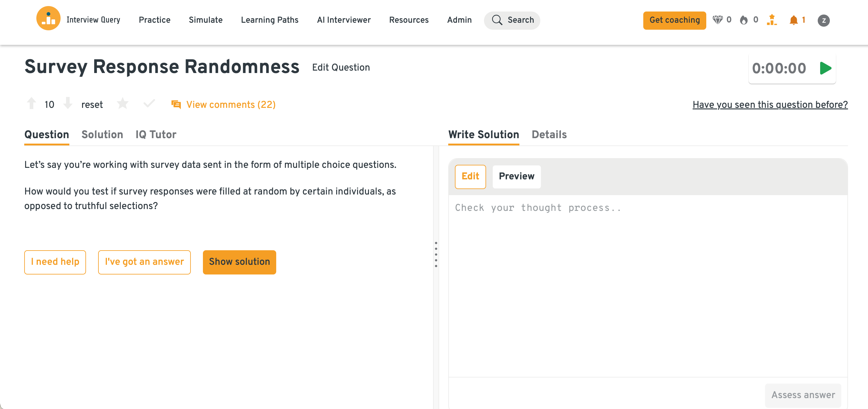Screen dimensions: 868x409
Task: Click the search magnifier field
Action: (x=512, y=20)
